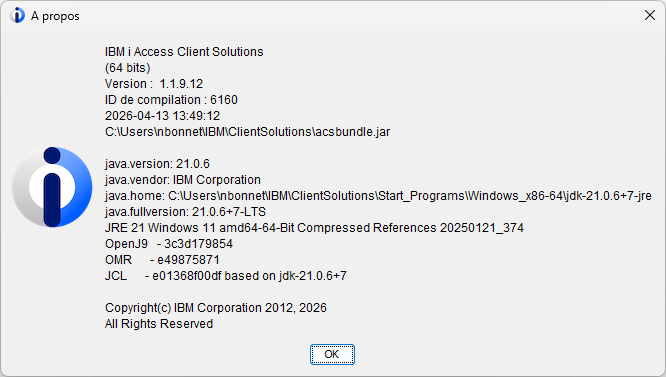Click the OMR e49875871 line
This screenshot has height=377, width=666.
[x=162, y=260]
